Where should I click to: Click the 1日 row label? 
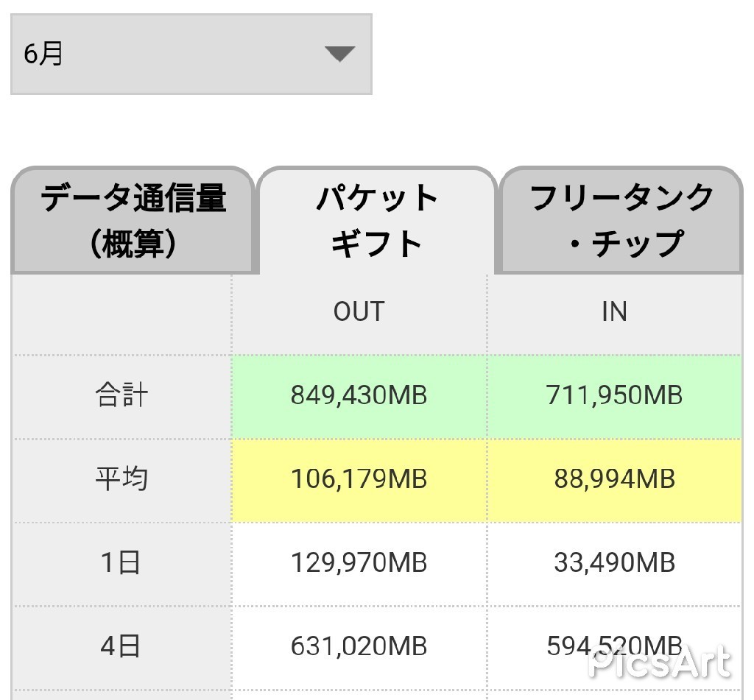click(x=121, y=564)
